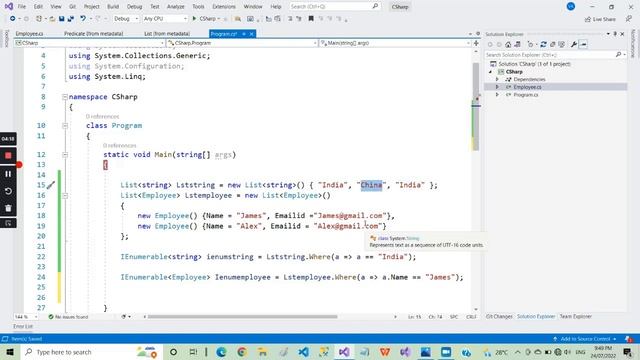Open the Any CPU platform dropdown
The height and width of the screenshot is (360, 640).
[x=165, y=19]
